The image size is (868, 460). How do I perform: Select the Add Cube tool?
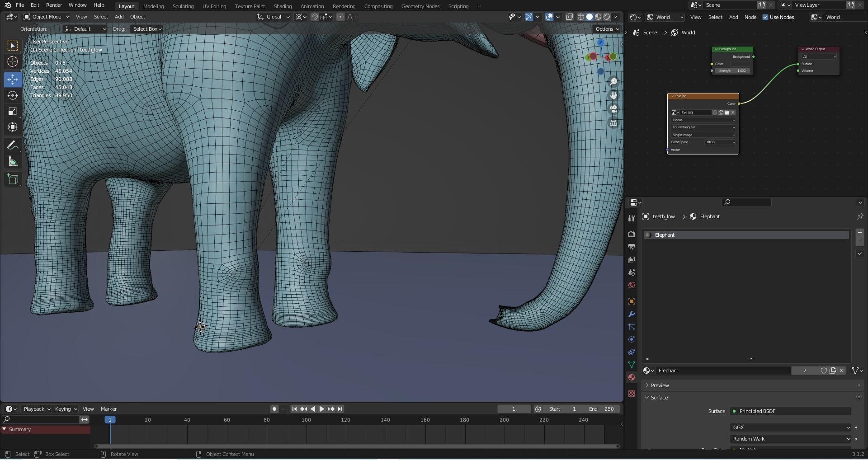(x=13, y=179)
